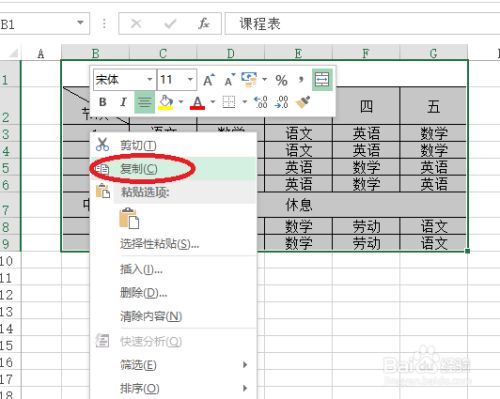Click the yellow fill color bucket
This screenshot has width=500, height=399.
point(166,102)
